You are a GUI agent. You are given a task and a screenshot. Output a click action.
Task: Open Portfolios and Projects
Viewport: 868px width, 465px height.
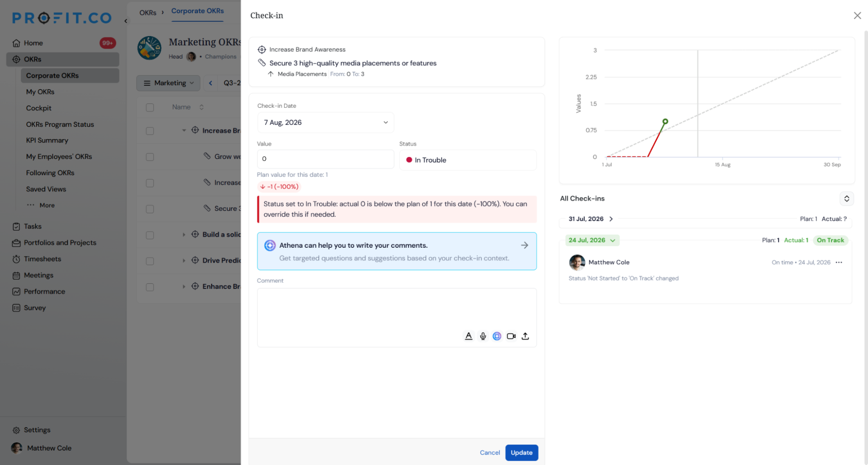[60, 242]
